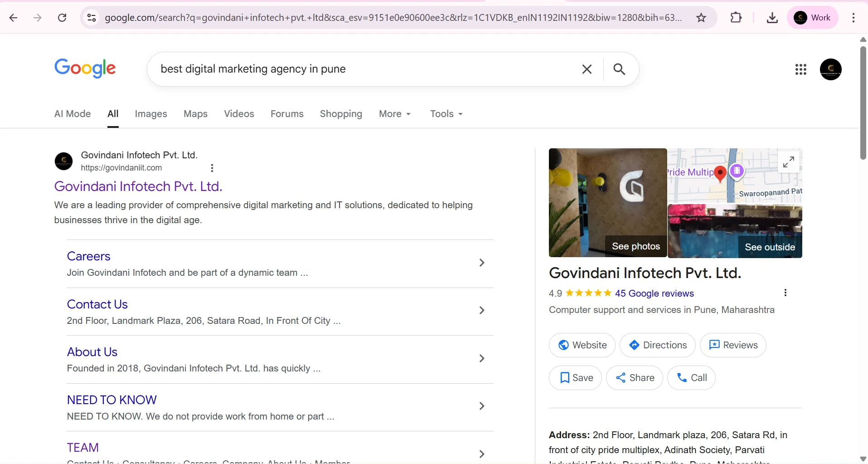Open the Work profile button
868x464 pixels.
tap(813, 18)
